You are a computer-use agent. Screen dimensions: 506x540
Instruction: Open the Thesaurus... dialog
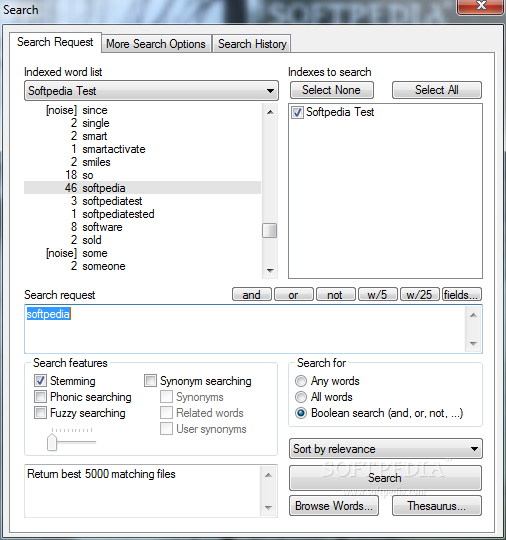click(437, 506)
